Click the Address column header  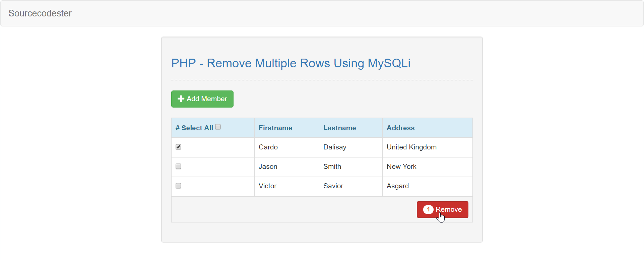point(400,128)
